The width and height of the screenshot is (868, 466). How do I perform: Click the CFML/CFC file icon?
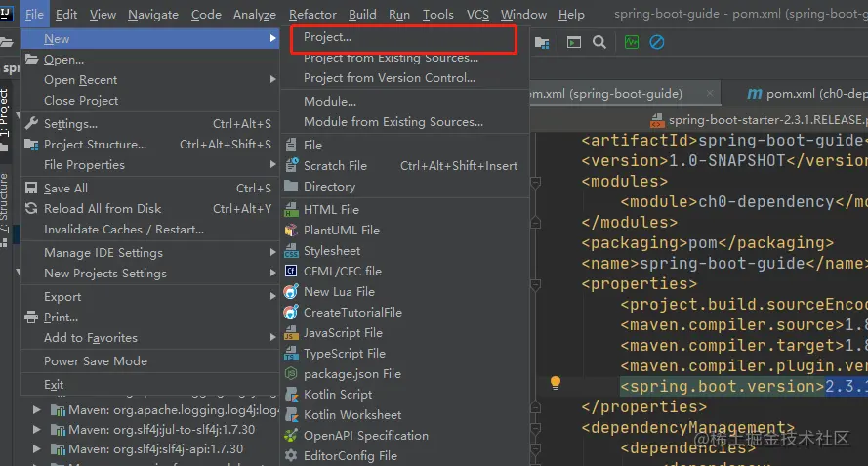point(291,271)
